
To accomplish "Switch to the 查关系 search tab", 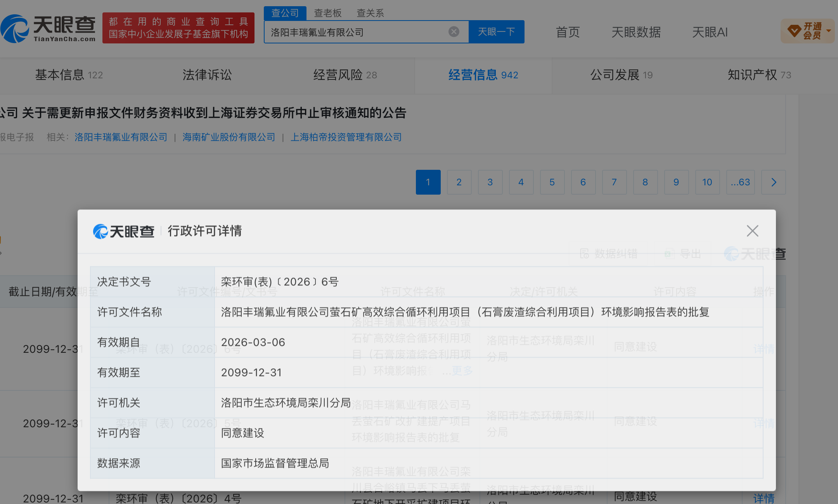I will pos(371,13).
